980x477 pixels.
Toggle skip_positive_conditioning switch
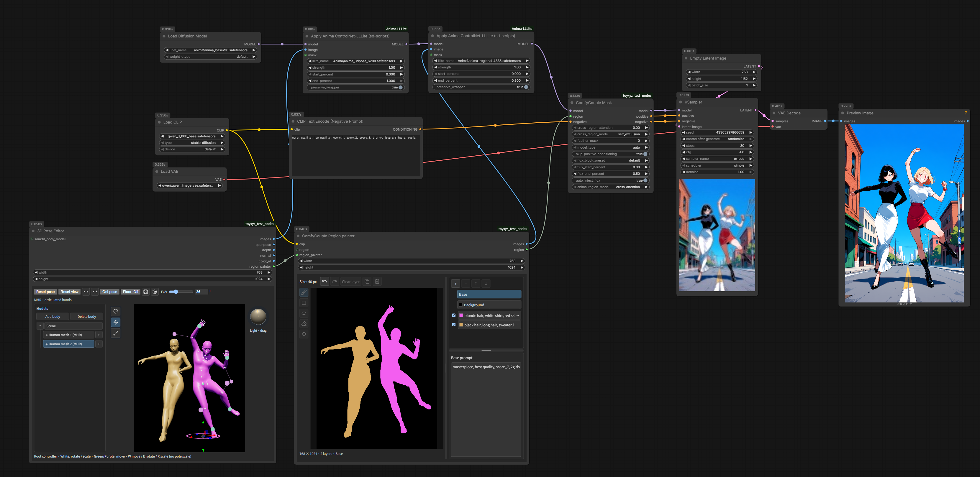645,154
